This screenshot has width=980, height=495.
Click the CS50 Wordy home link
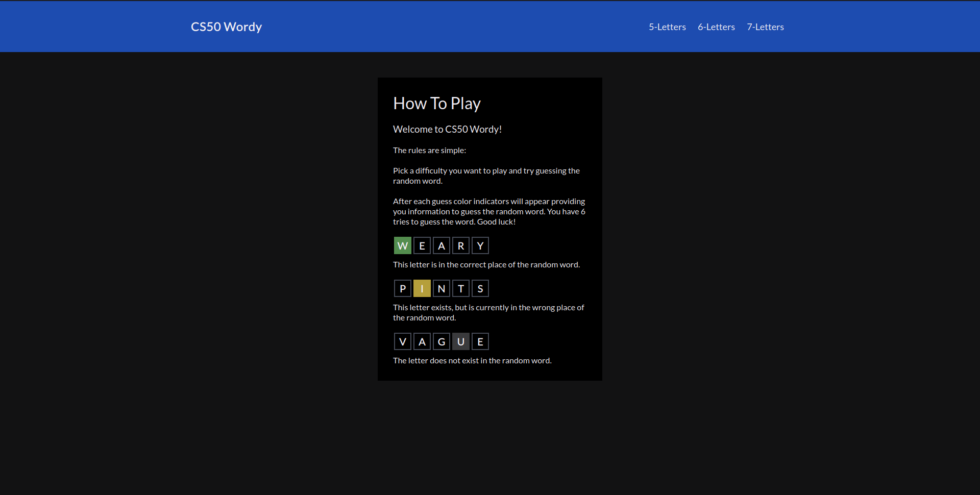[x=226, y=27]
